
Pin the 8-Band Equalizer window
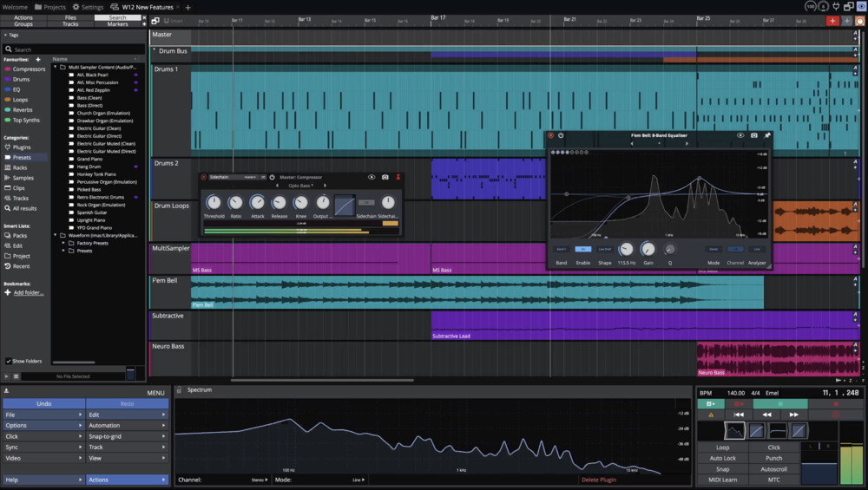[767, 135]
